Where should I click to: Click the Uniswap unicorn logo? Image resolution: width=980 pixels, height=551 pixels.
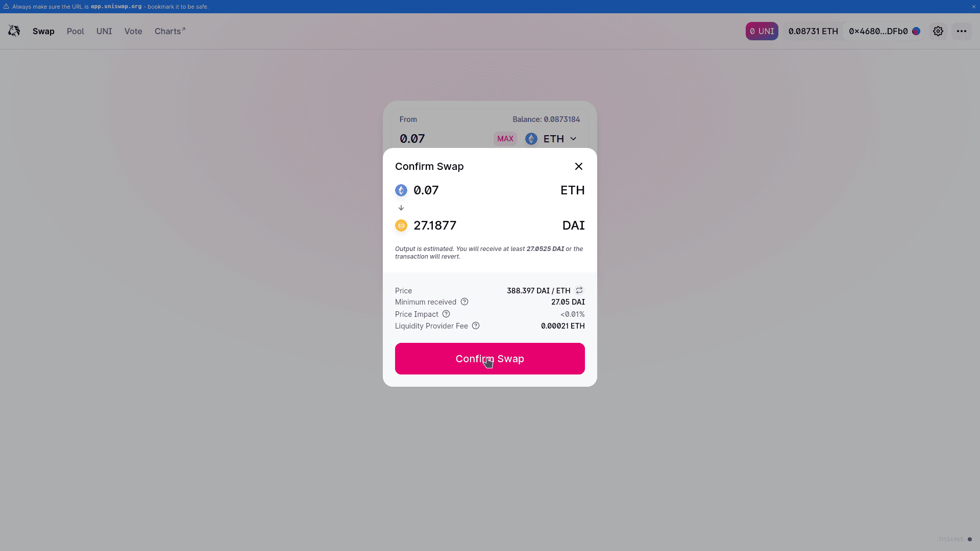coord(14,31)
